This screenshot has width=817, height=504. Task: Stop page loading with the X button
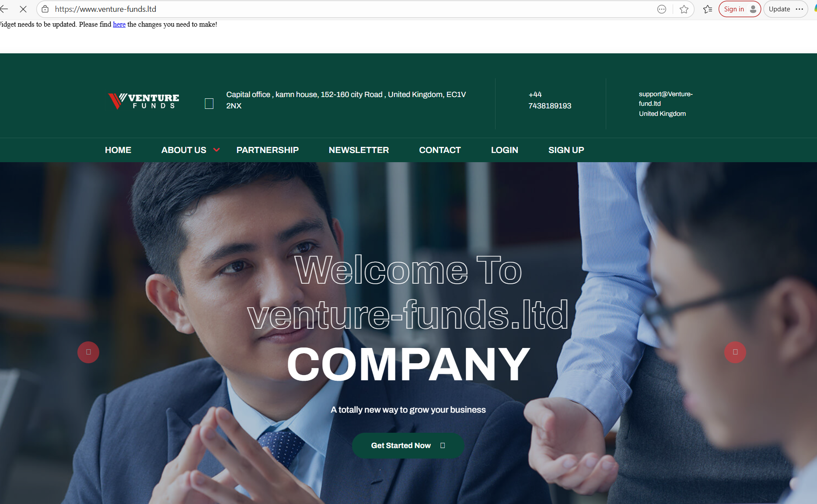coord(23,9)
